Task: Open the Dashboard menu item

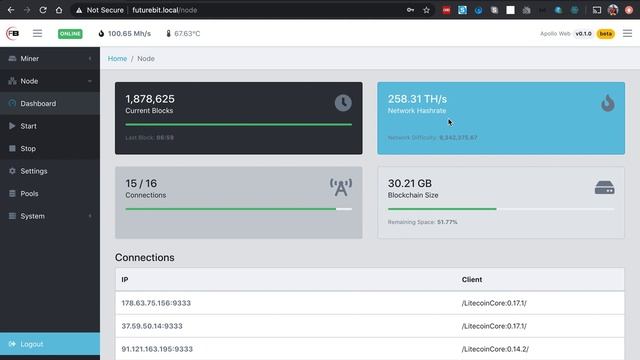Action: (50, 103)
